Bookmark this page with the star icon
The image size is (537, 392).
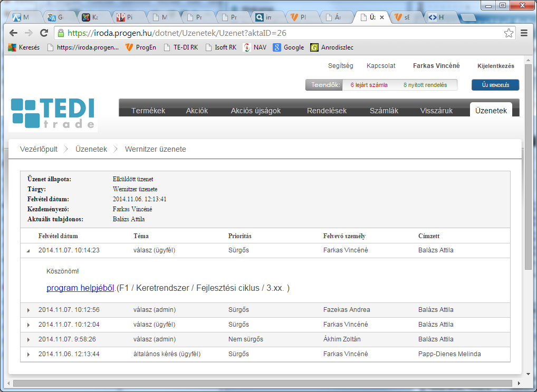coord(509,33)
